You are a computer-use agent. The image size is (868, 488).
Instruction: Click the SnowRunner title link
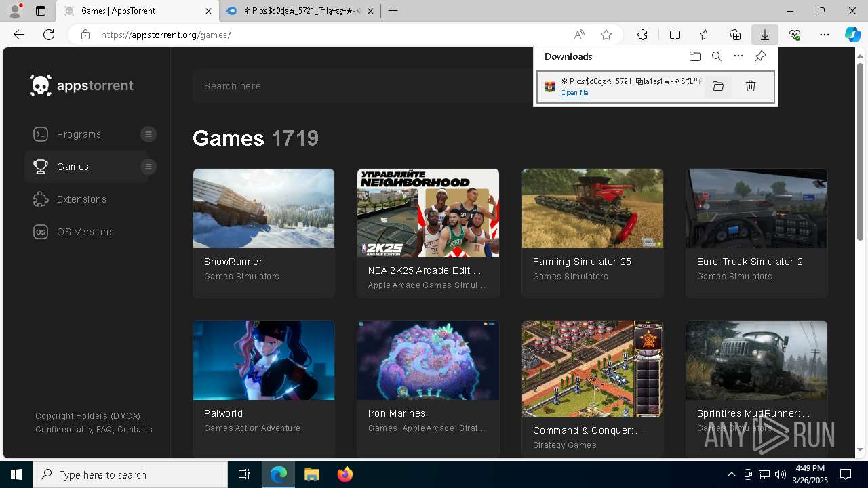coord(233,262)
